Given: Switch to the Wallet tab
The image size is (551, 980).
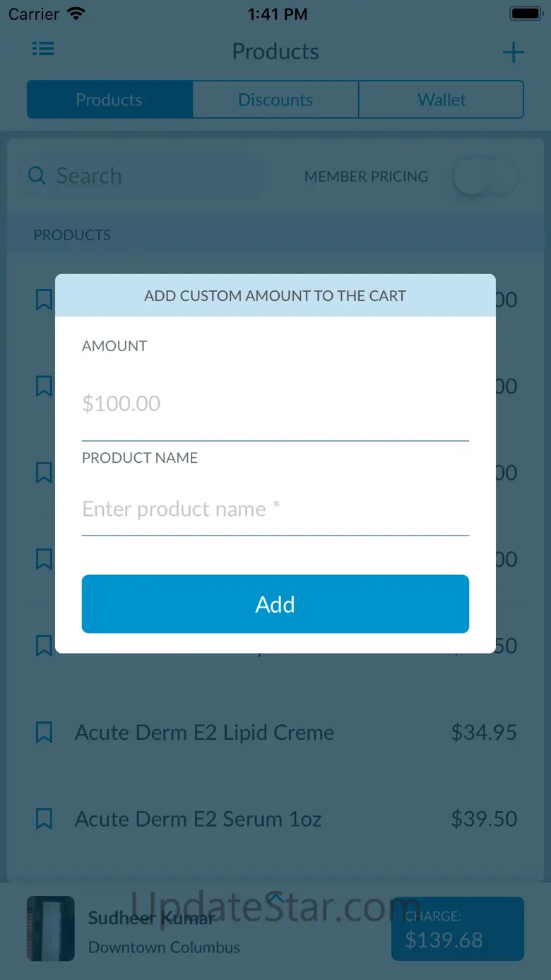Looking at the screenshot, I should [442, 100].
